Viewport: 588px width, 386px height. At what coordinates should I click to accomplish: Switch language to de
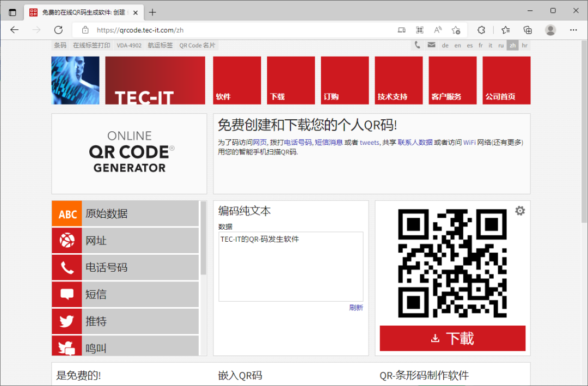click(x=445, y=45)
